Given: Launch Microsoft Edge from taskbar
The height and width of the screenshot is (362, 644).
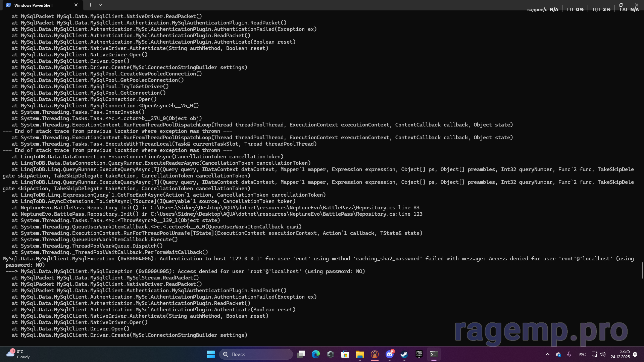Looking at the screenshot, I should (x=316, y=354).
